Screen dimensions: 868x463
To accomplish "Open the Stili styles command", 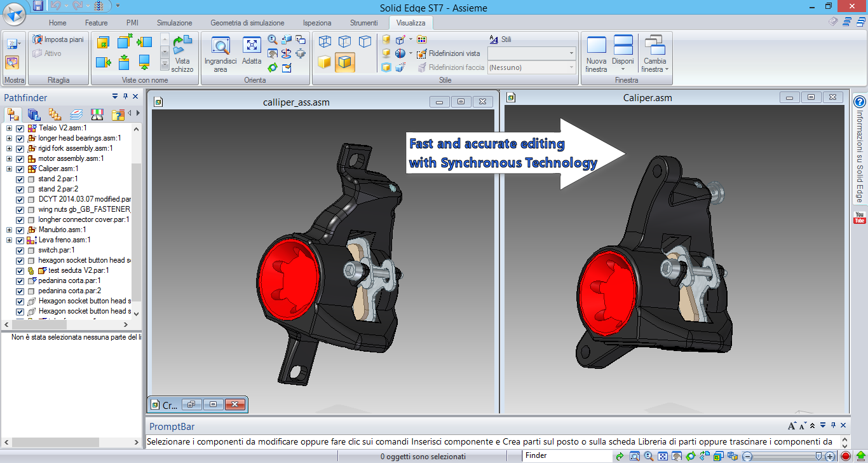I will [x=501, y=39].
